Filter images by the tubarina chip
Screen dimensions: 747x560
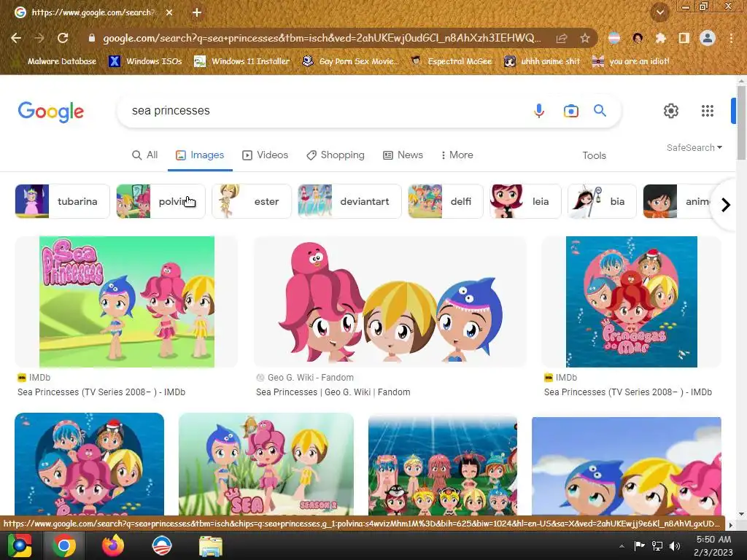(63, 201)
